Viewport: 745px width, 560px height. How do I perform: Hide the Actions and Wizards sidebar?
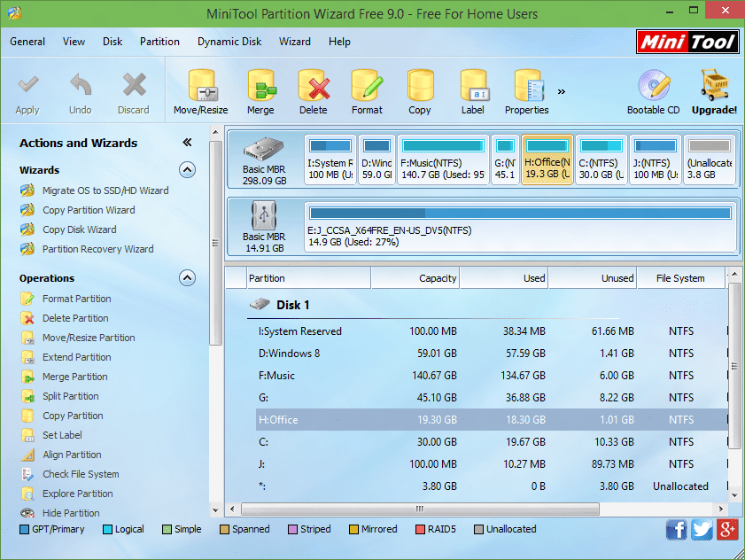pyautogui.click(x=187, y=142)
